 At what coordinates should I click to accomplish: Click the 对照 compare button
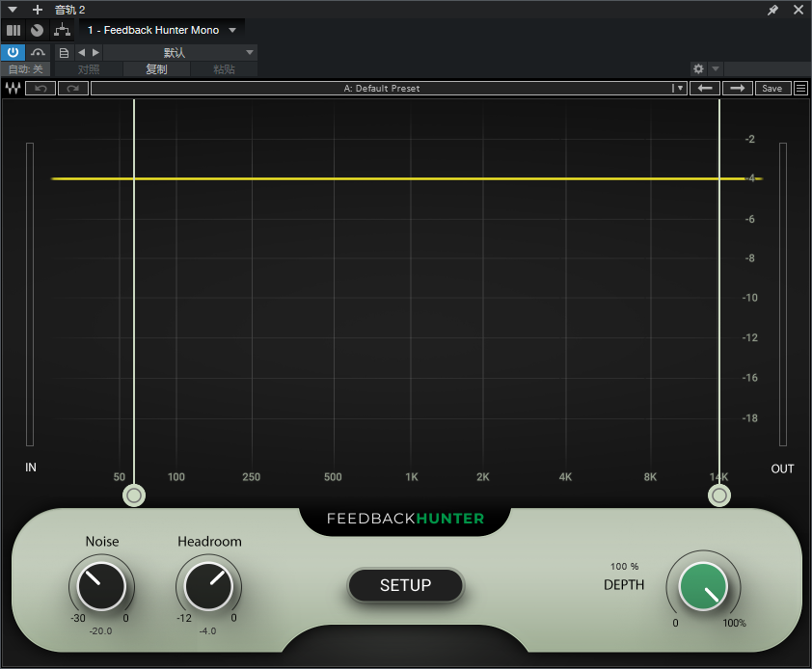coord(89,68)
